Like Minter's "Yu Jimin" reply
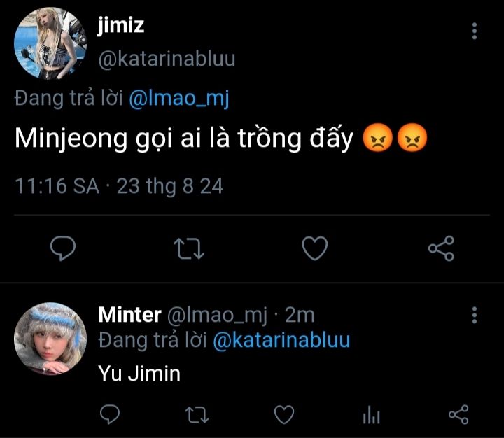This screenshot has width=504, height=438. coord(283,415)
